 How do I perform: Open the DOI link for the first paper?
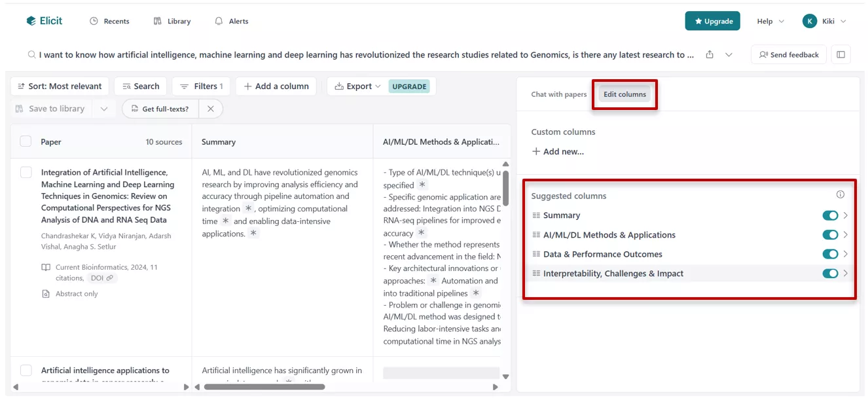click(x=102, y=278)
